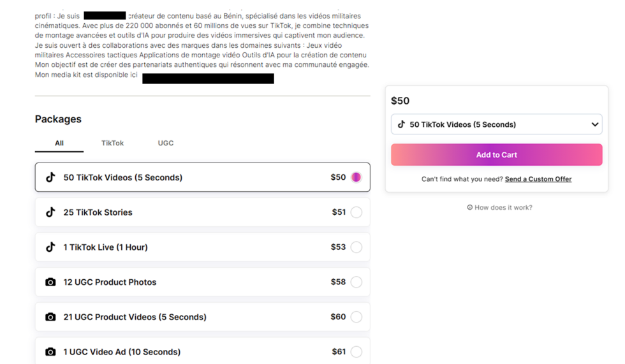Click TikTok icon beside 25 TikTok Stories
625x364 pixels.
pos(50,212)
